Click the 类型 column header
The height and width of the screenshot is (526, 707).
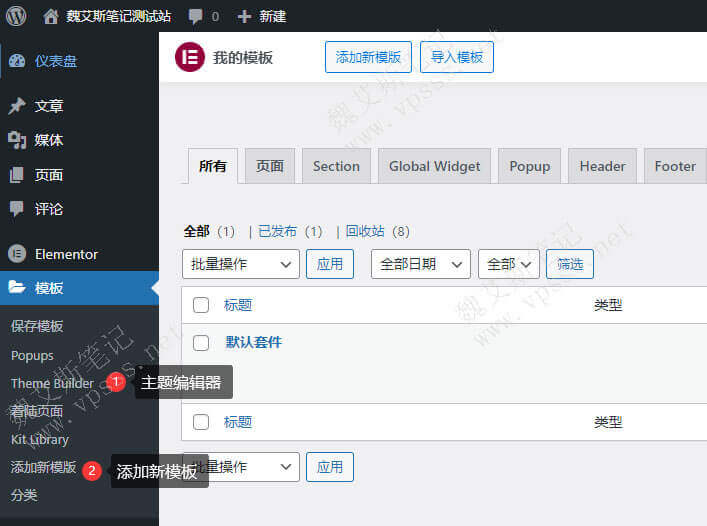608,305
